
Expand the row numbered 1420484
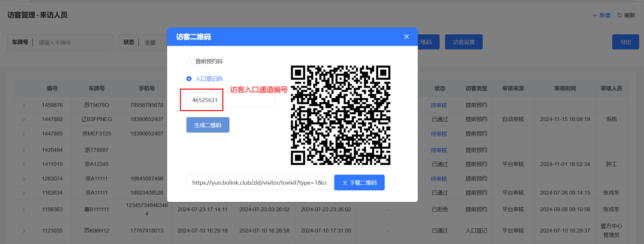[23, 150]
